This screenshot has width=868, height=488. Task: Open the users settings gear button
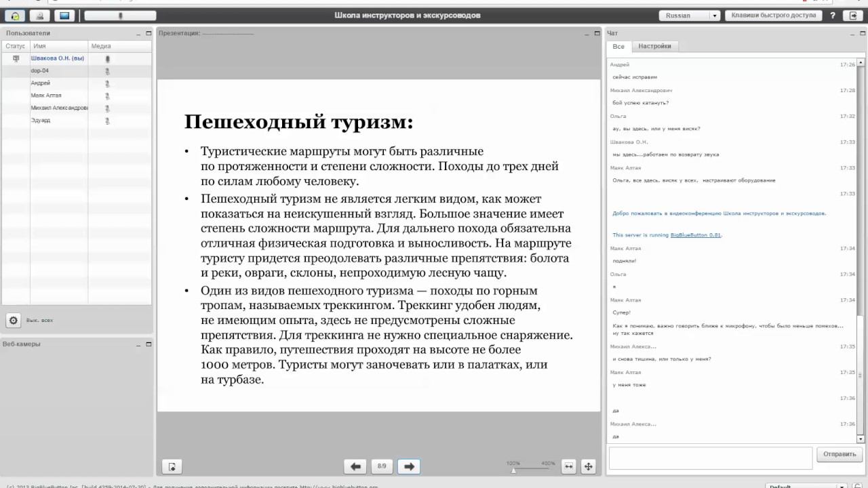[13, 320]
